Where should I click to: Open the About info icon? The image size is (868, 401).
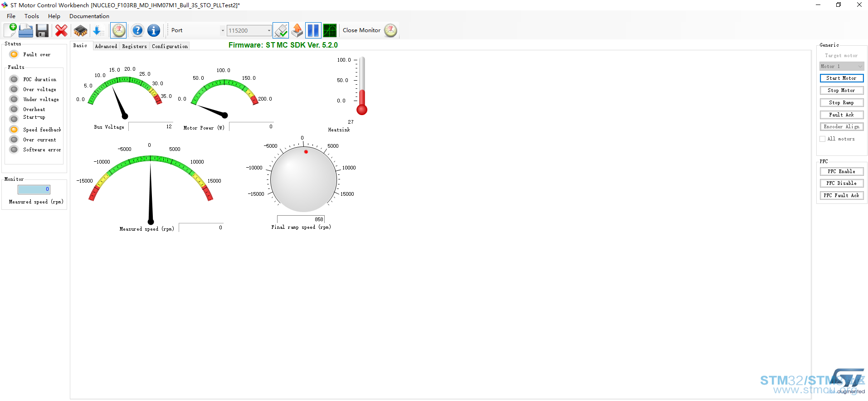tap(154, 30)
